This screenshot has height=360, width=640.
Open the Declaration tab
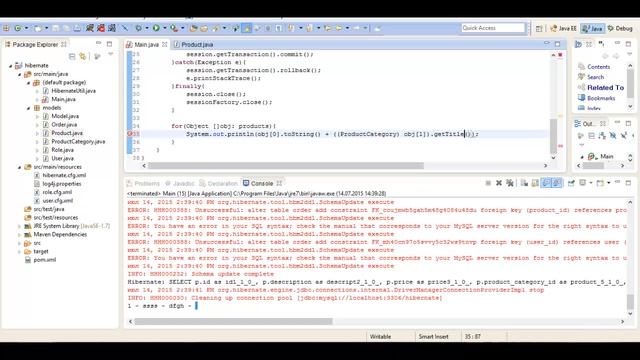(218, 183)
